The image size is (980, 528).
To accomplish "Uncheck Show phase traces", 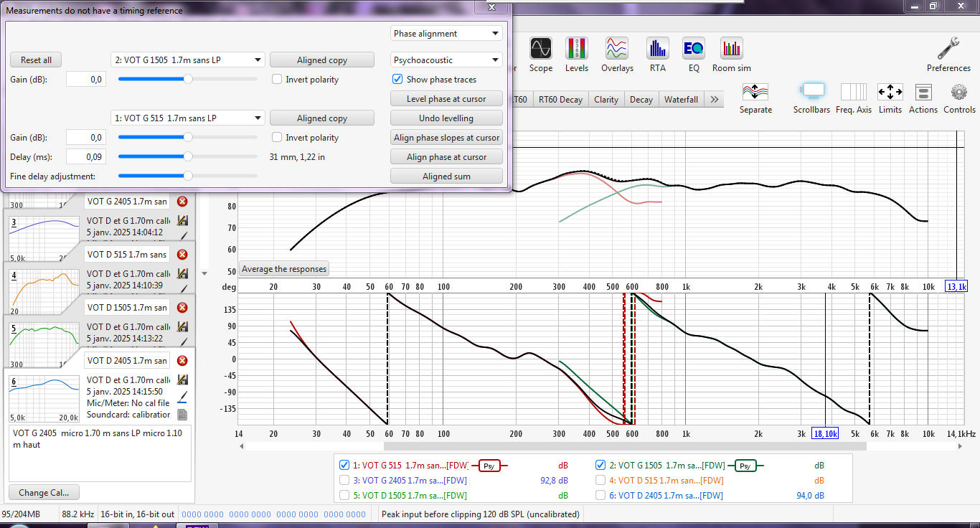I will (x=397, y=80).
